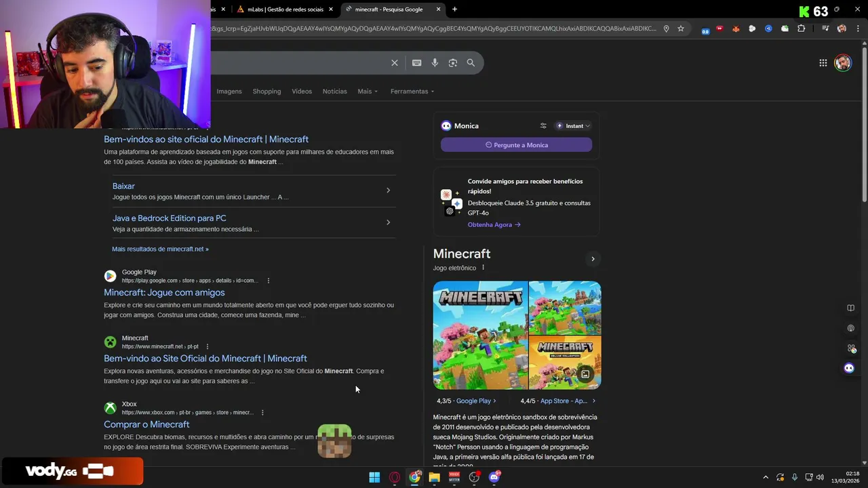
Task: Click the volume icon in the system tray
Action: point(821,477)
